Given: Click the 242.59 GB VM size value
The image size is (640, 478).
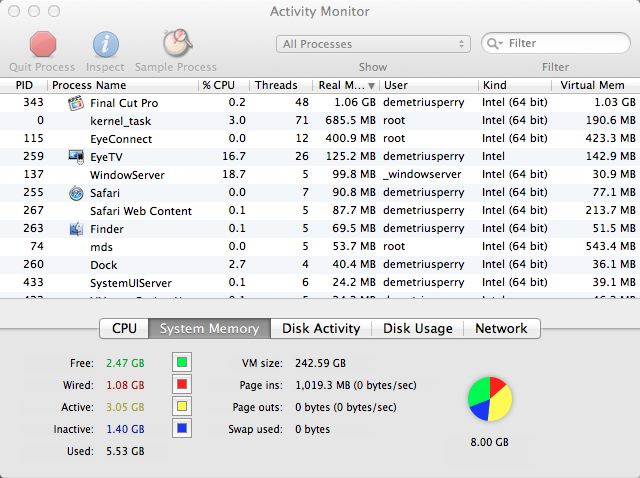Looking at the screenshot, I should [x=320, y=363].
